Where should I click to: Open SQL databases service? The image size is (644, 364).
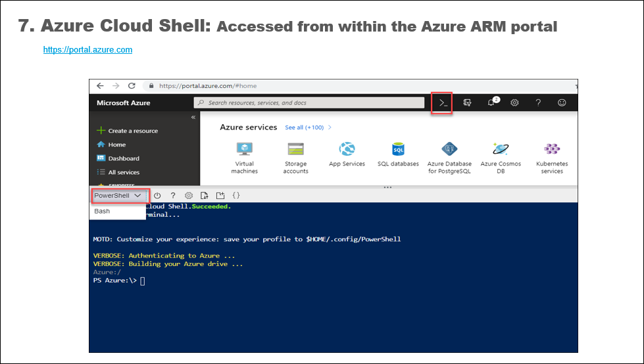click(x=398, y=154)
